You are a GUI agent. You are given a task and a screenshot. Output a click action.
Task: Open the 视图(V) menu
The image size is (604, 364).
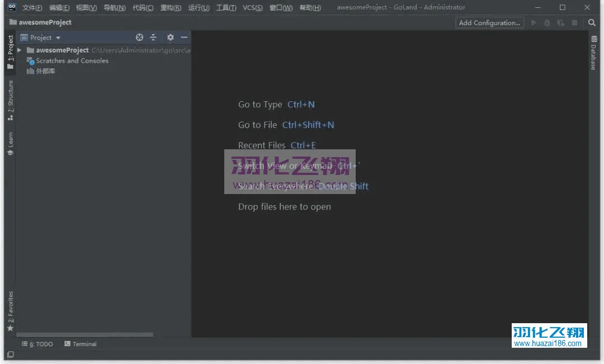click(x=86, y=8)
